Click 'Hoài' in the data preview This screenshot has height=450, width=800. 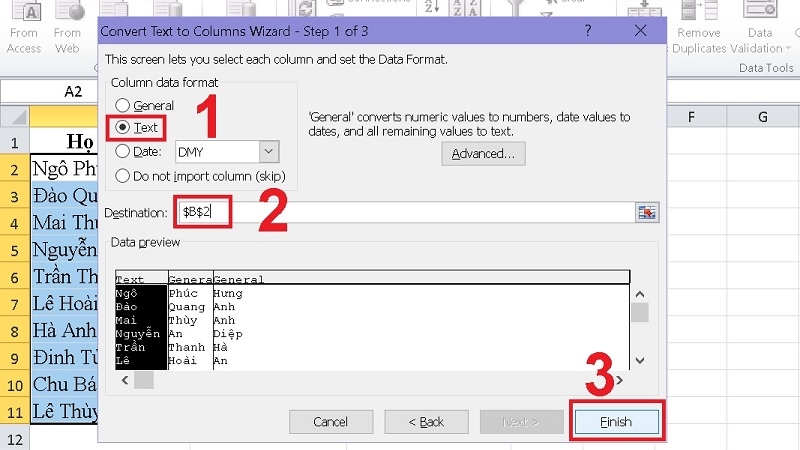(183, 361)
